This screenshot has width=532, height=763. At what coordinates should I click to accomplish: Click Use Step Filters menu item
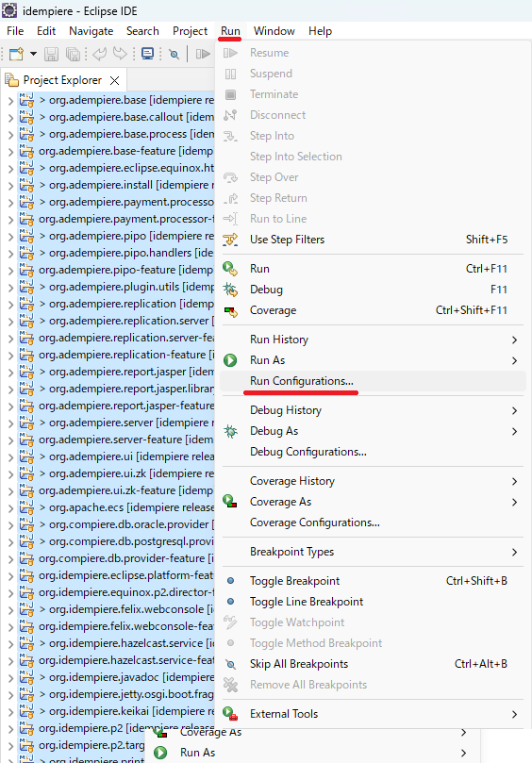coord(374,240)
